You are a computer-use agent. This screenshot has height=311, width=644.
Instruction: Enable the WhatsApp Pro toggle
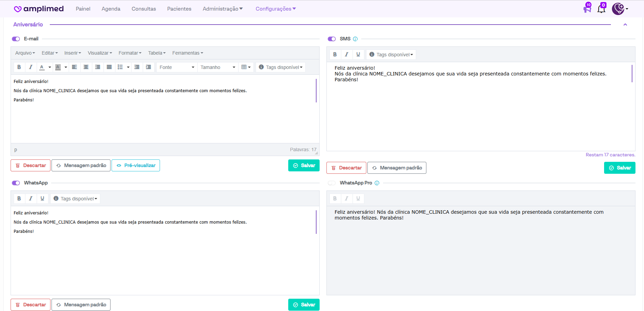click(332, 183)
